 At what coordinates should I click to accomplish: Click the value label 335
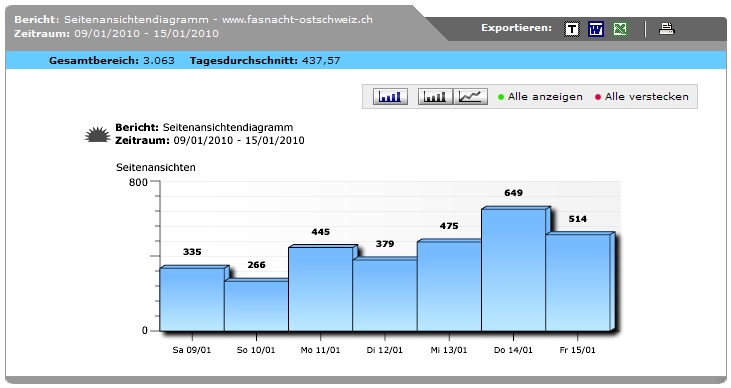[192, 252]
